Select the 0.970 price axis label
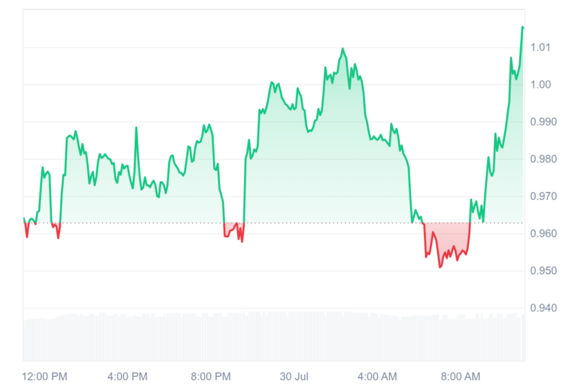The width and height of the screenshot is (588, 392). (543, 196)
